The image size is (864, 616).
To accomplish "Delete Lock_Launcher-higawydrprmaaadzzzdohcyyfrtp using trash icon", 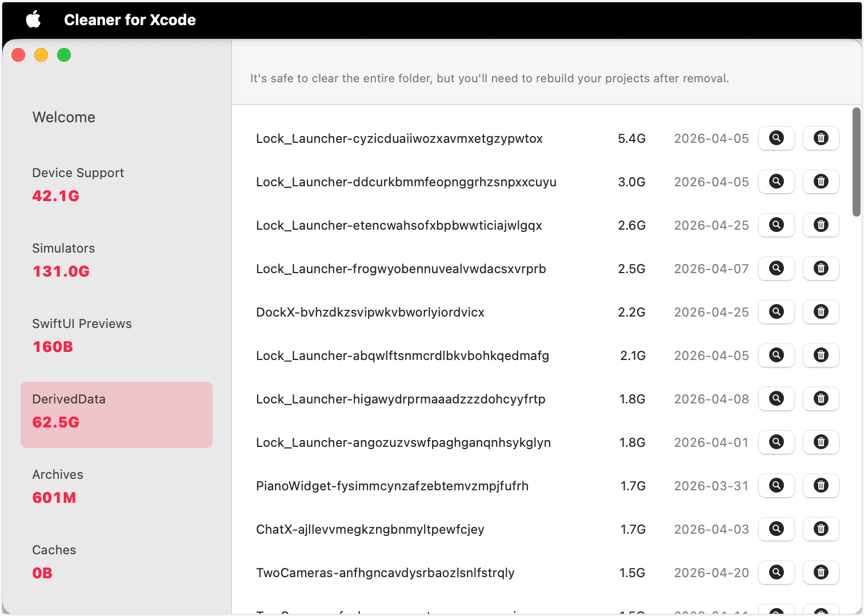I will pos(821,399).
